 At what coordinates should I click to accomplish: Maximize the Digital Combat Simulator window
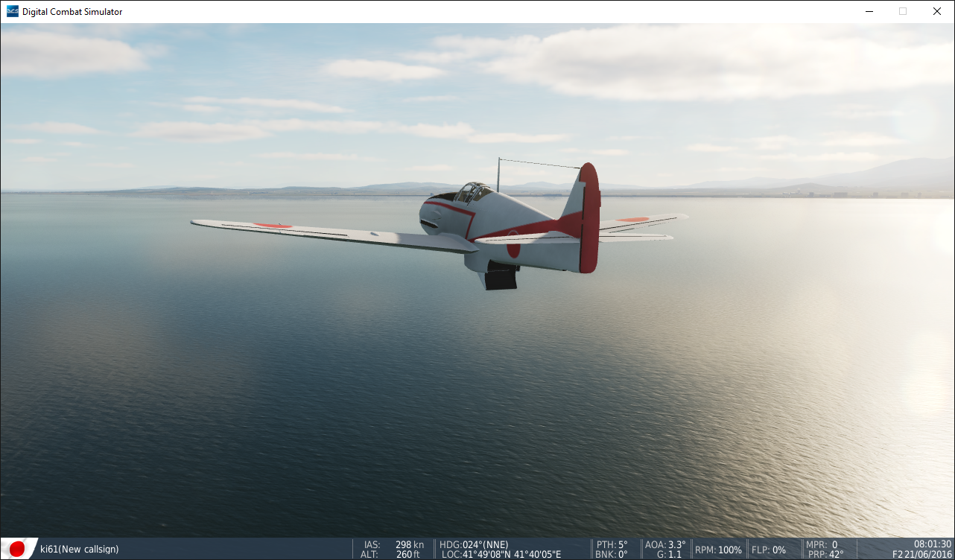[x=902, y=11]
